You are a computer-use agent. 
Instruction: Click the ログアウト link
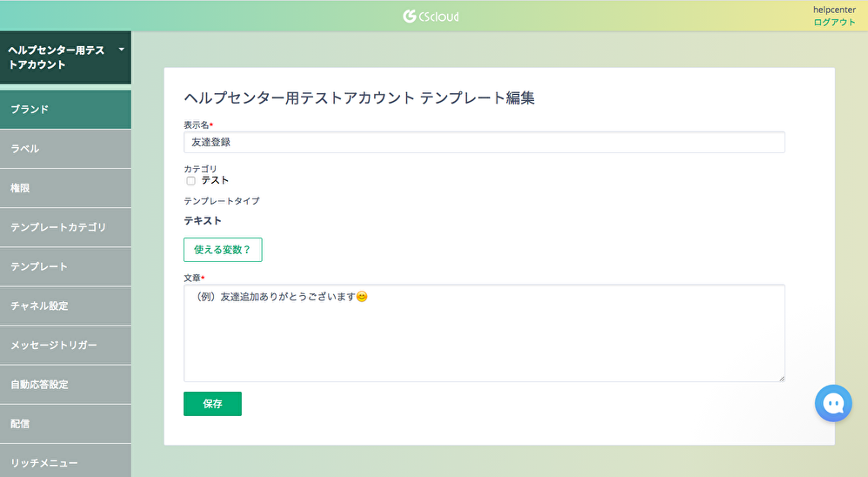(834, 22)
